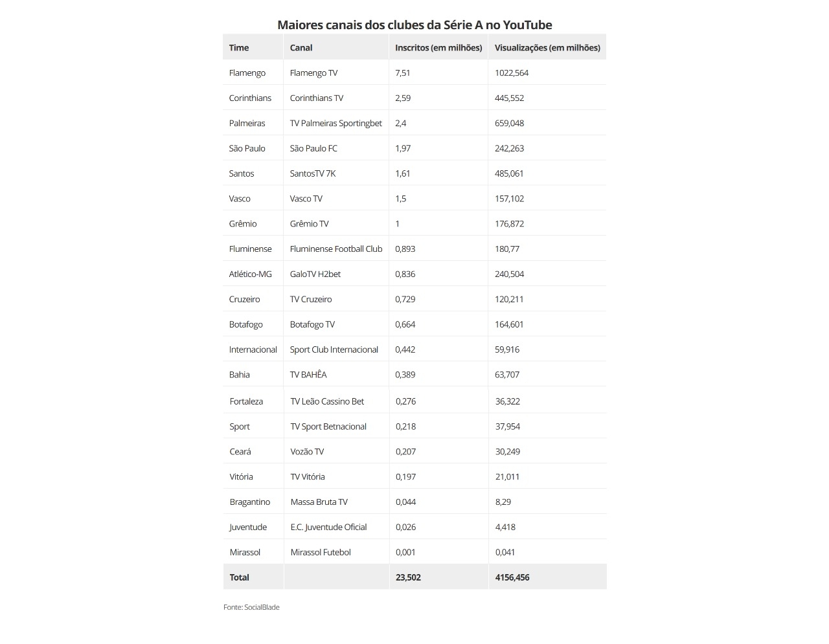Image resolution: width=829 pixels, height=644 pixels.
Task: Click the "Time" column header
Action: pos(239,47)
